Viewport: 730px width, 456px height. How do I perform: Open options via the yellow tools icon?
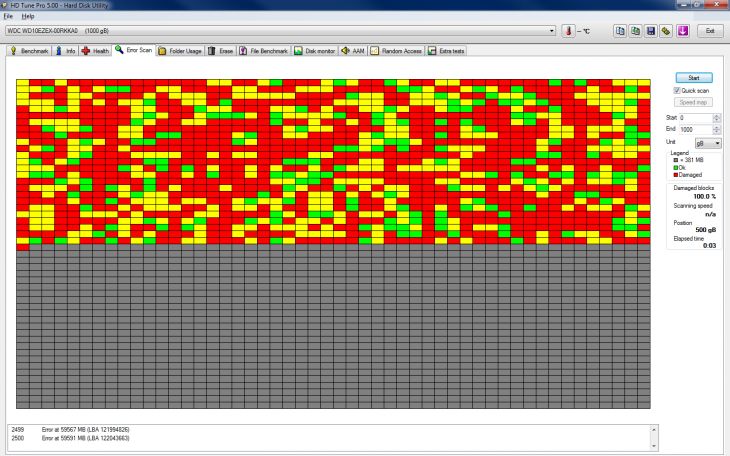tap(666, 31)
